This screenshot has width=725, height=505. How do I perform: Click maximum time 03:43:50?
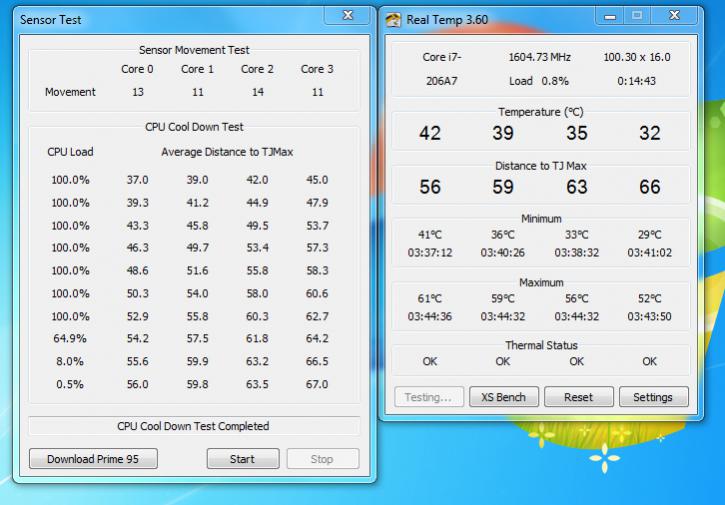650,317
